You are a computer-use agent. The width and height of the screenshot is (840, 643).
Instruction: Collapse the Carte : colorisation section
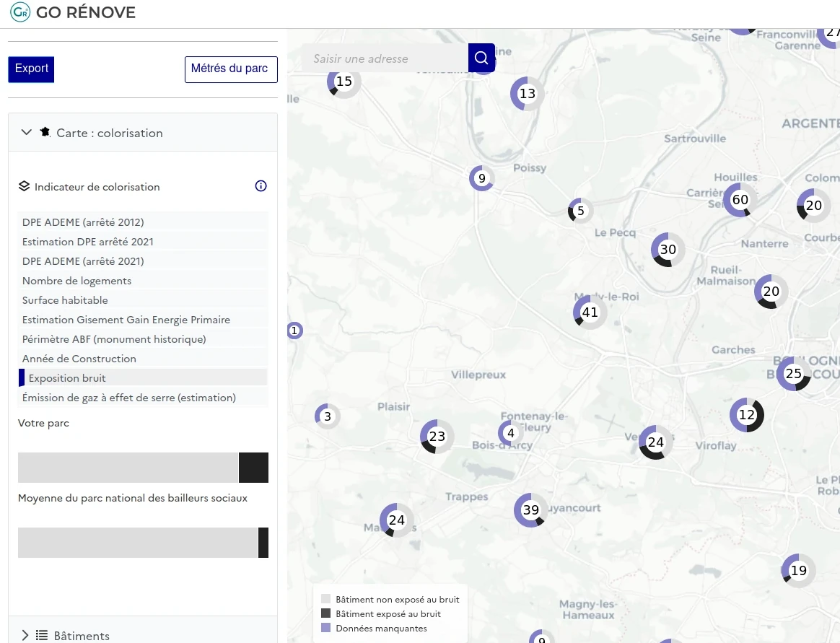pos(27,133)
